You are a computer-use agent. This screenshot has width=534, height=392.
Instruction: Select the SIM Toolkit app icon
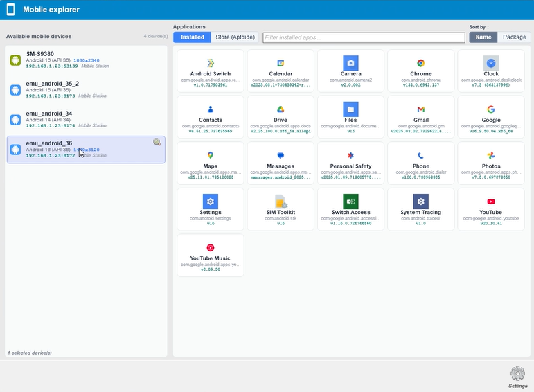click(281, 202)
